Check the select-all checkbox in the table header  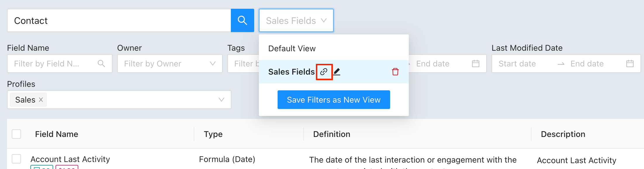[16, 134]
